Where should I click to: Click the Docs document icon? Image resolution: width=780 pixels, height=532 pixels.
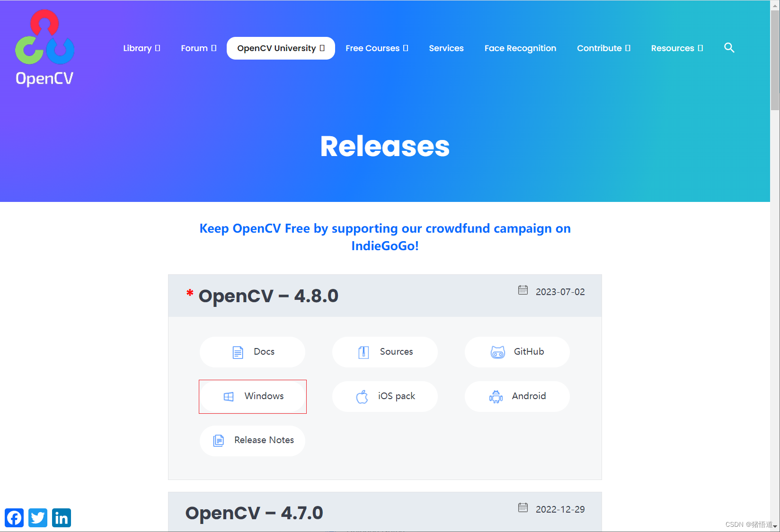coord(238,352)
